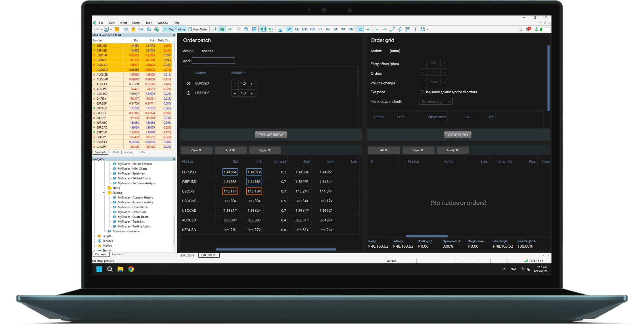The image size is (644, 324).
Task: Collapse the Trading folder in Navigator
Action: pos(104,192)
